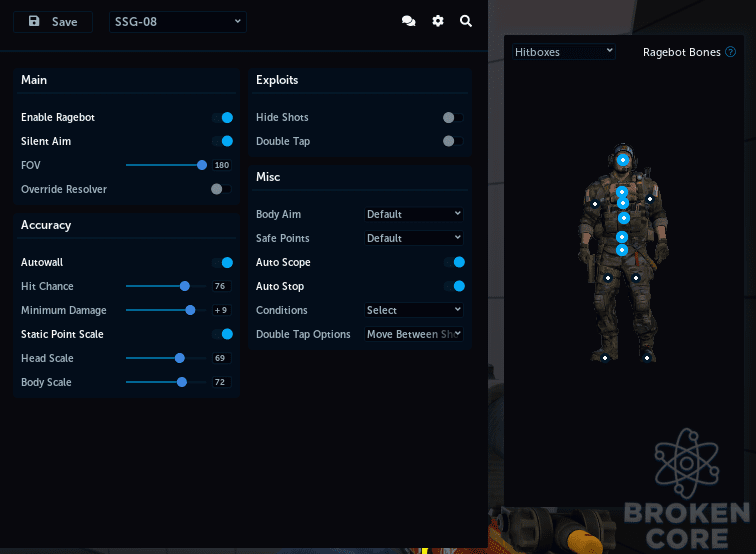Turn on Hide Shots toggle
756x554 pixels.
coord(453,118)
